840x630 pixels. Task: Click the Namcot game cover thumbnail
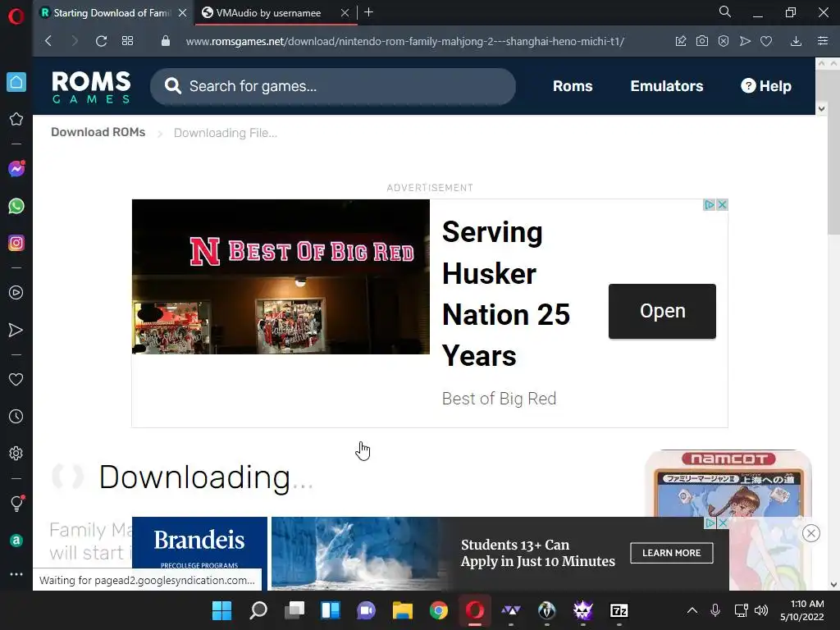(x=728, y=483)
